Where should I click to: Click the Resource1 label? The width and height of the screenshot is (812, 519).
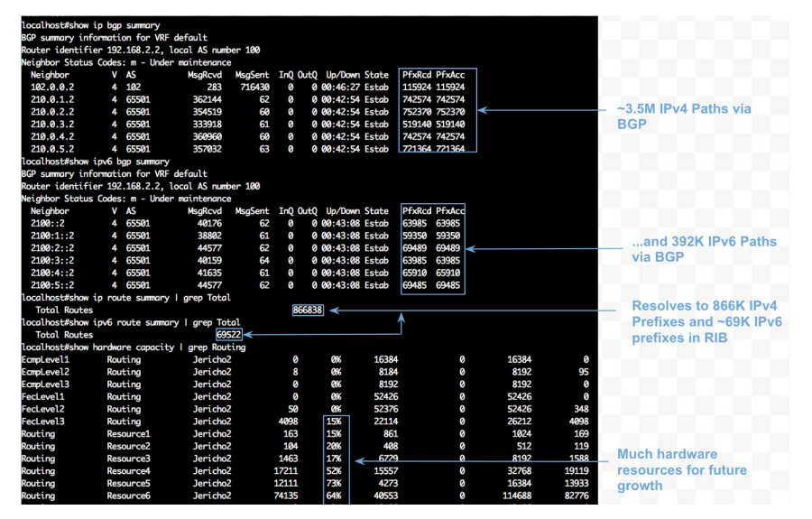[128, 434]
